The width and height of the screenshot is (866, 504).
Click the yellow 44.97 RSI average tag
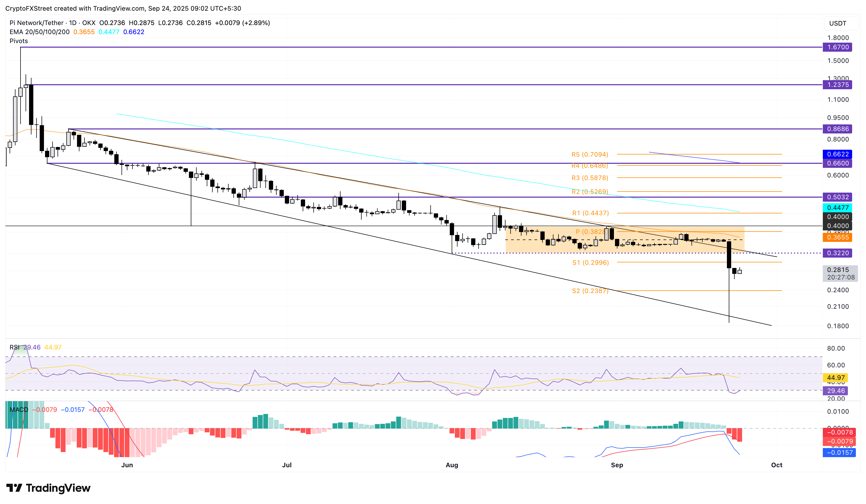[835, 378]
